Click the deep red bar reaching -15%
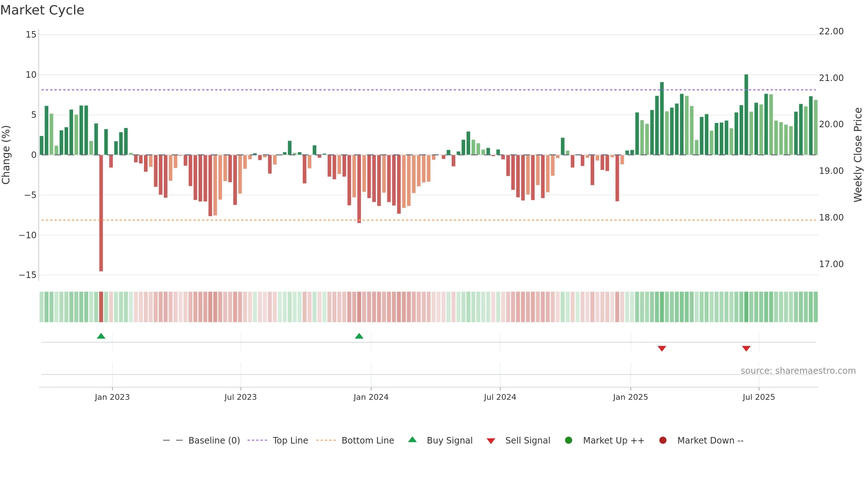868x488 pixels. tap(101, 213)
